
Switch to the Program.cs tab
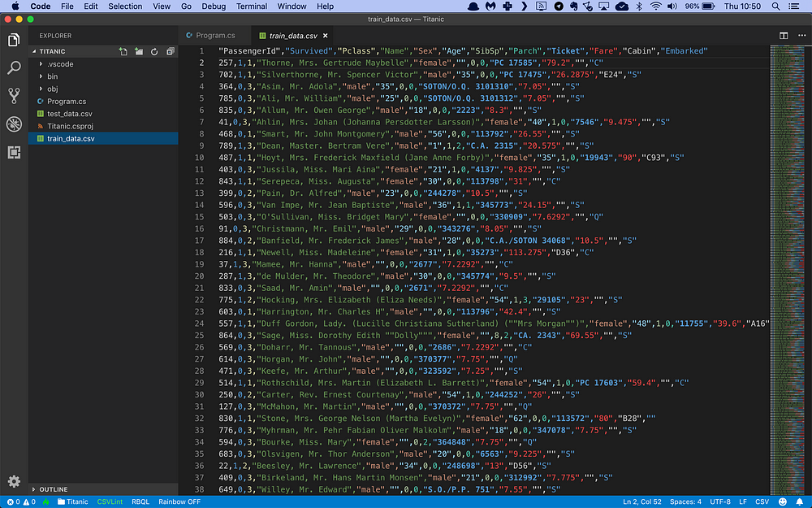[x=215, y=35]
